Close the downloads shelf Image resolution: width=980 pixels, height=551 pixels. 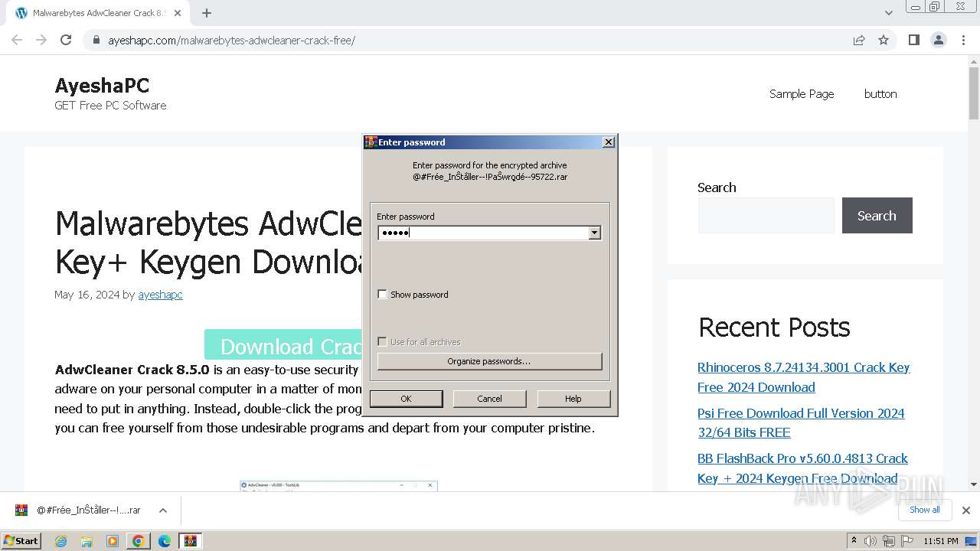pos(966,510)
